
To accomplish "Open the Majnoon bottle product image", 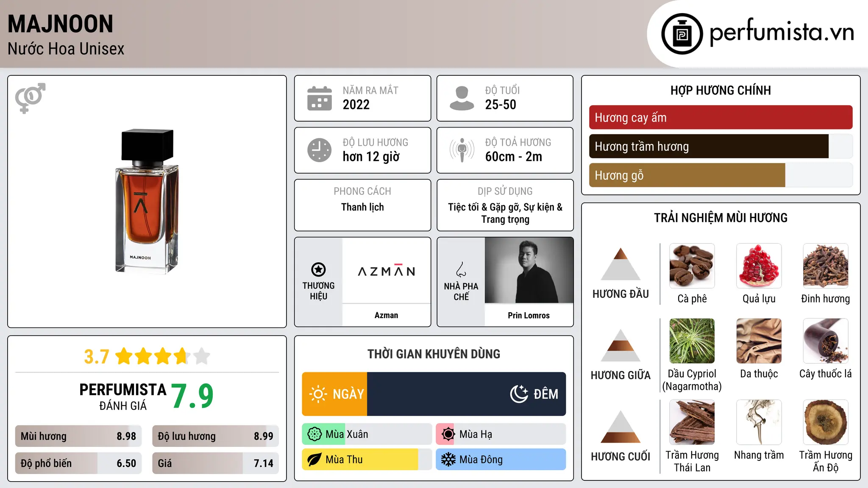I will (x=147, y=201).
